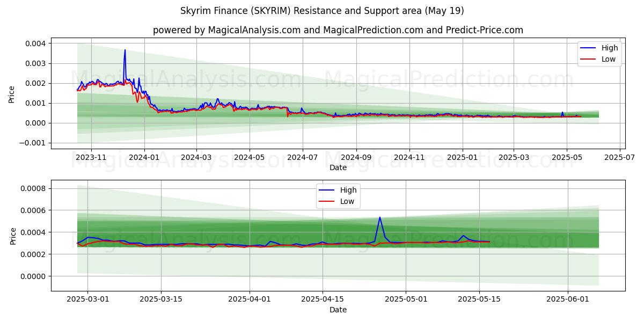The height and width of the screenshot is (322, 644).
Task: Click the '2024-05' x-axis label
Action: pos(250,158)
